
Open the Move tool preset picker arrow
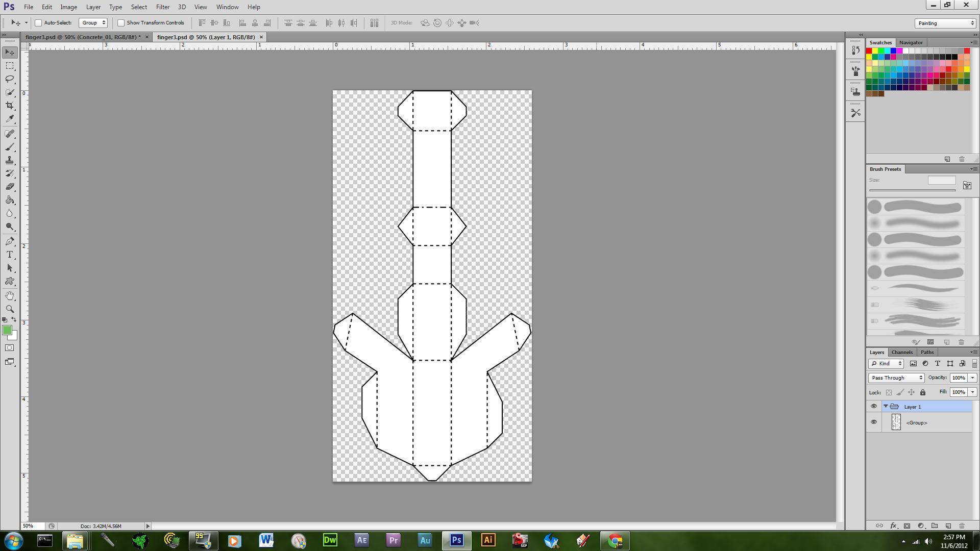point(26,23)
